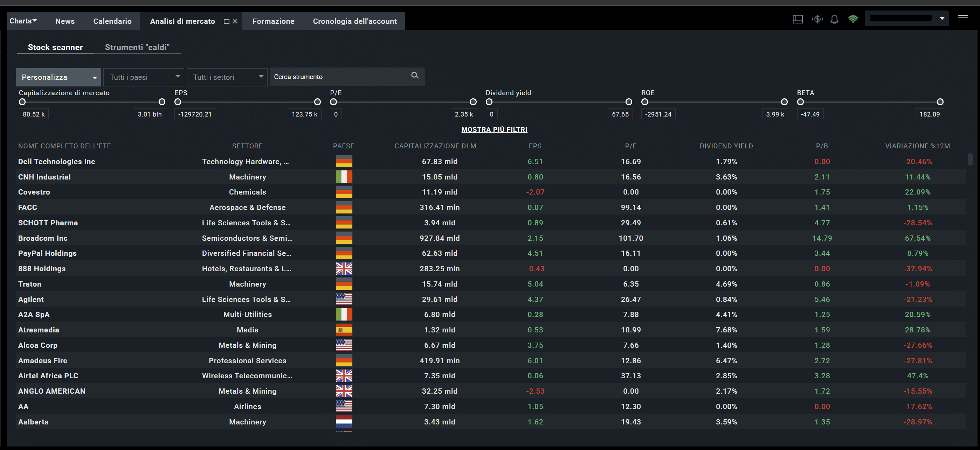The width and height of the screenshot is (980, 450).
Task: Open the Tutti i settori sector filter
Action: pyautogui.click(x=227, y=77)
